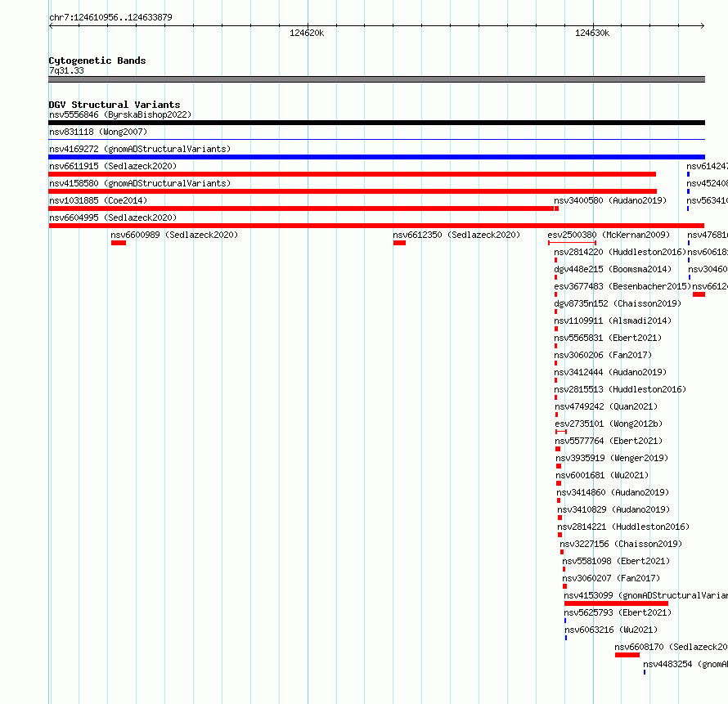
Task: Open the nsv6611915 (Sedlazeck2020) variant label
Action: point(113,166)
